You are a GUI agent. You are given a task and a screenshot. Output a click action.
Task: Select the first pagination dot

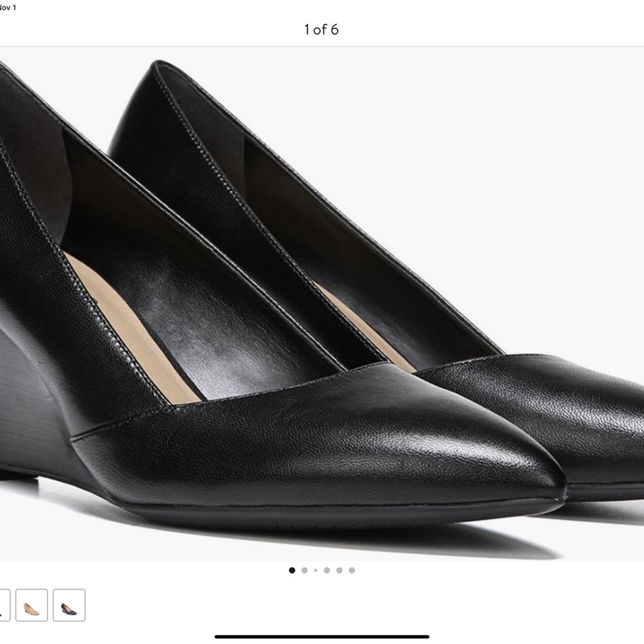pyautogui.click(x=292, y=570)
